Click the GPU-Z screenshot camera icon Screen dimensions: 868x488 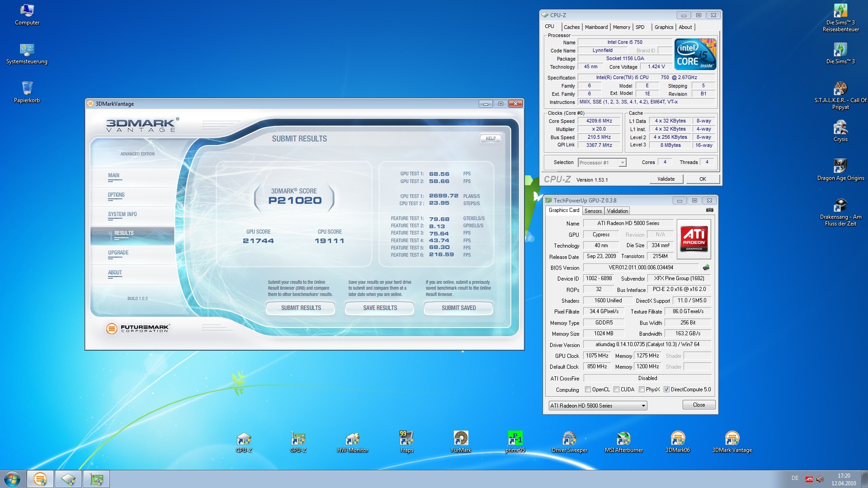(710, 210)
